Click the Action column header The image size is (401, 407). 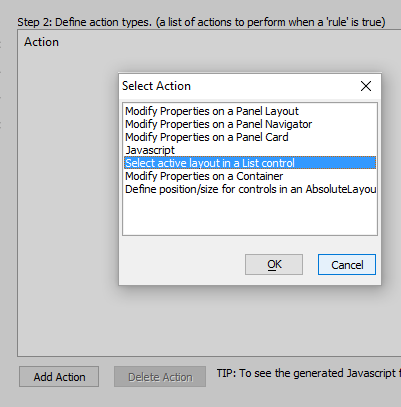click(41, 42)
